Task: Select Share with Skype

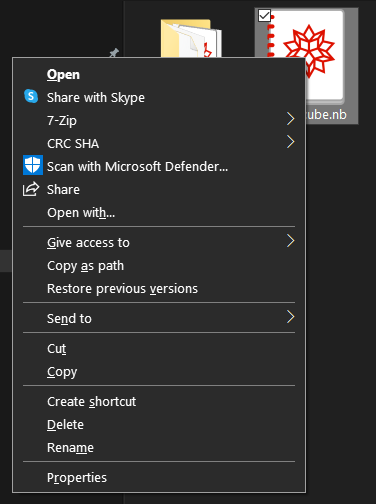Action: coord(159,98)
